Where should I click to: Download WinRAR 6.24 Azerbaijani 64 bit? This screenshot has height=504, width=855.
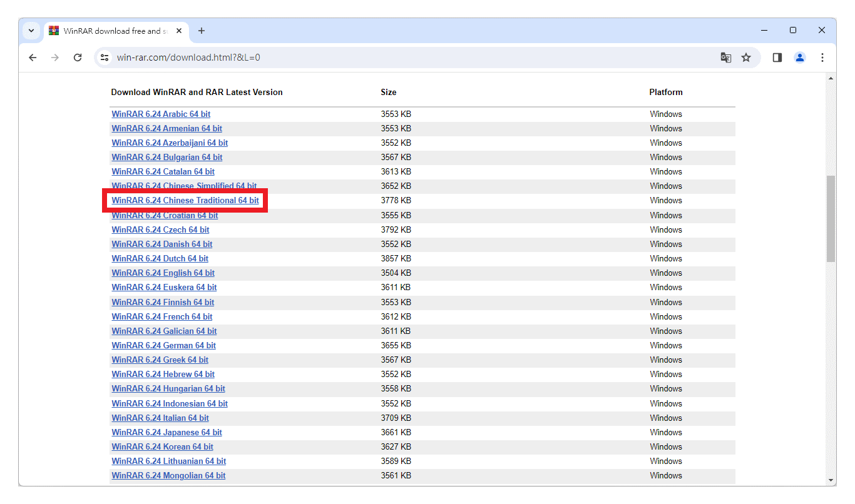pyautogui.click(x=170, y=143)
